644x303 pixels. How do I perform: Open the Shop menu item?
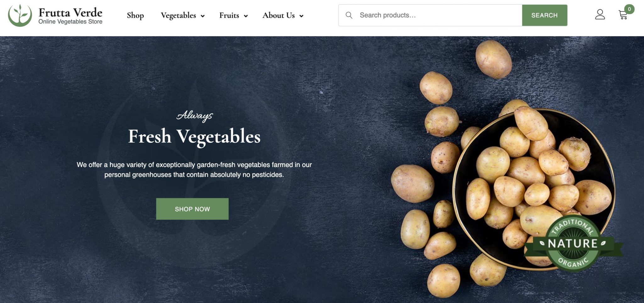click(135, 15)
